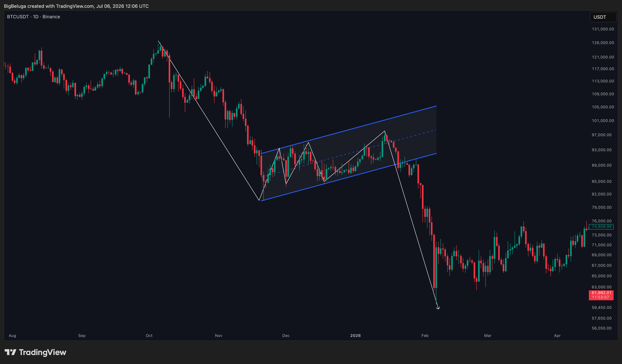
Task: Click the 73,000.00 price axis label
Action: tap(602, 235)
